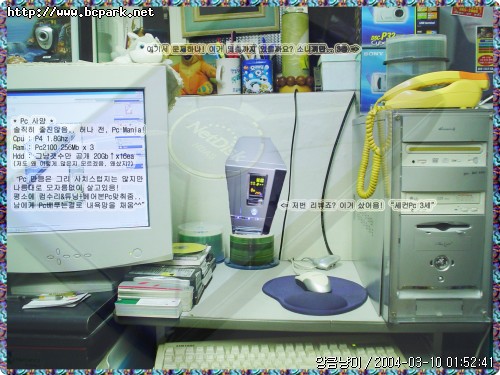The width and height of the screenshot is (500, 375).
Task: Click the line ending with "Pc Mania!"
Action: pyautogui.click(x=79, y=130)
